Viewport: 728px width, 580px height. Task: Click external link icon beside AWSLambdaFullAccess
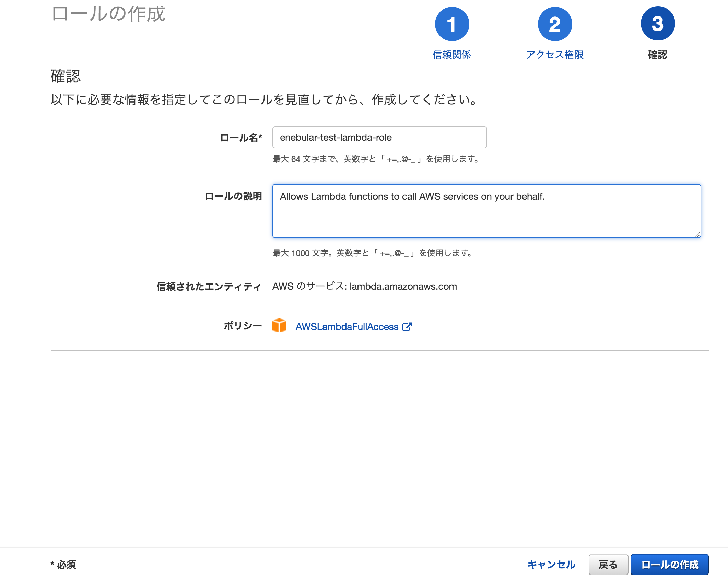[407, 326]
